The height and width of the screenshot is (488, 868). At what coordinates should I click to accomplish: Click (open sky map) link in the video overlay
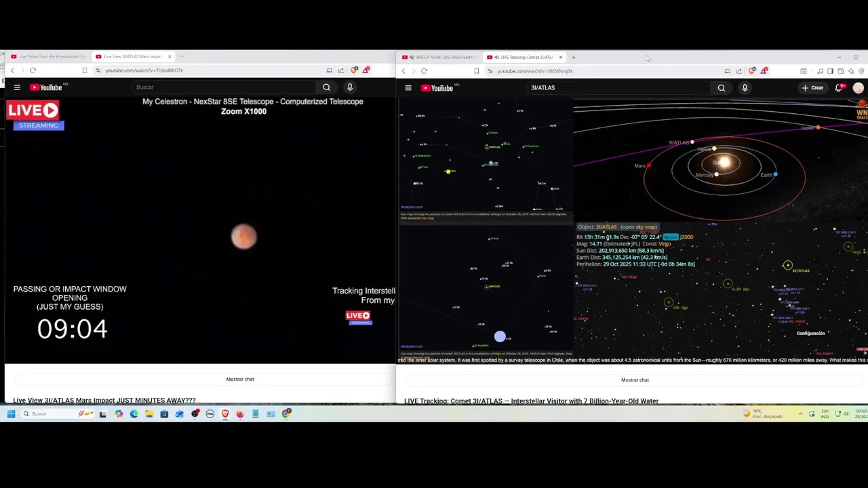click(637, 227)
